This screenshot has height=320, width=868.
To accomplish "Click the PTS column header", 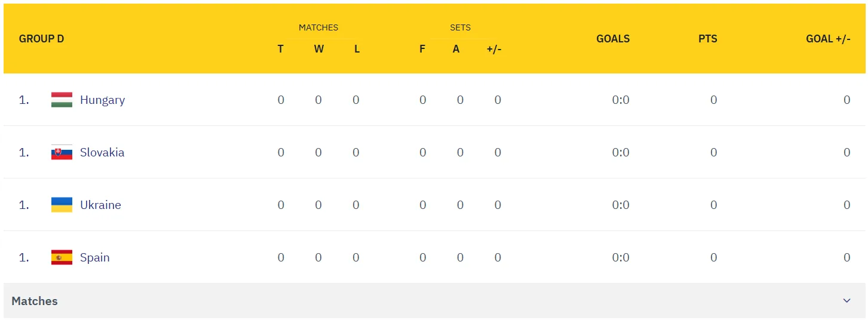I will [x=707, y=39].
